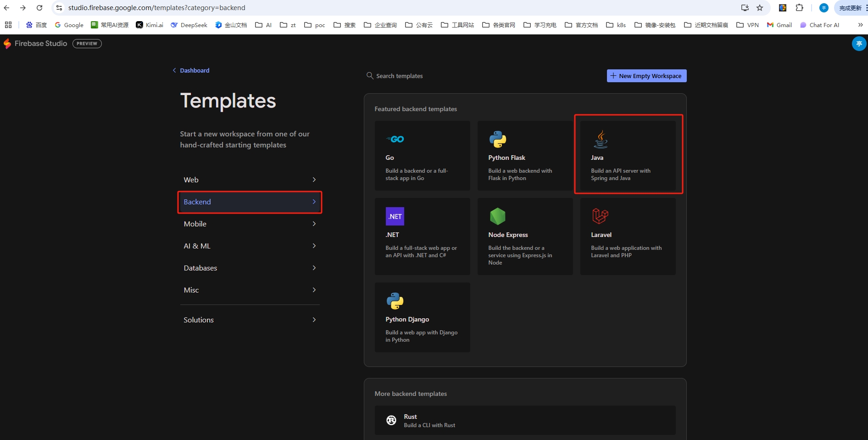Expand the AI & ML category chevron

(x=314, y=246)
